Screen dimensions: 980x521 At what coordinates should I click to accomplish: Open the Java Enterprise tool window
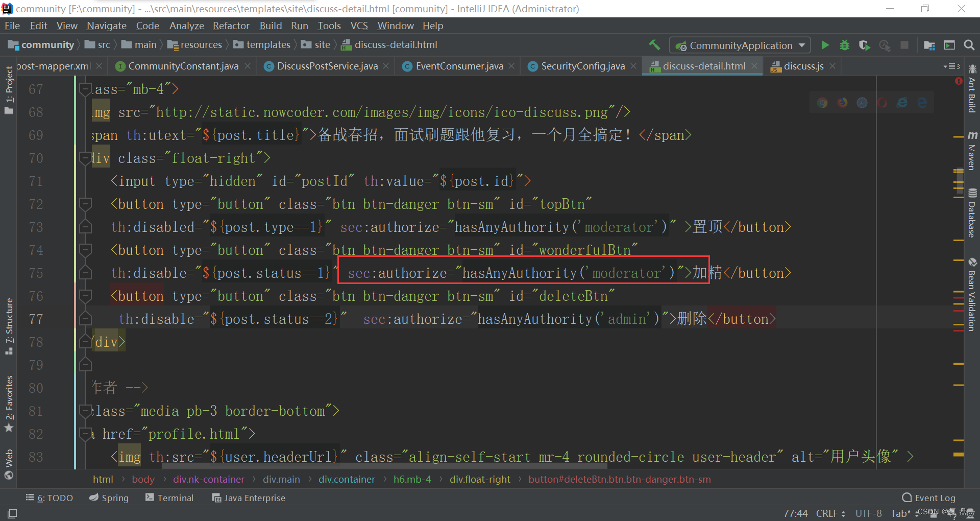pyautogui.click(x=249, y=498)
